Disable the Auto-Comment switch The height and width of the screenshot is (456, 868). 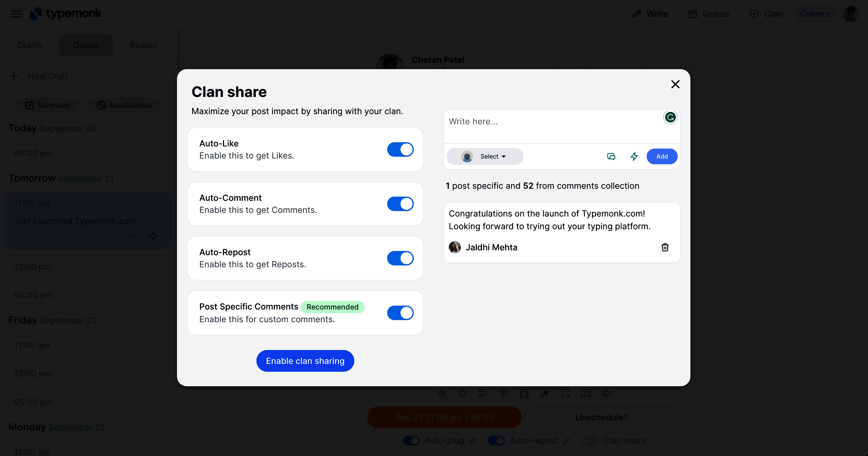click(x=400, y=204)
